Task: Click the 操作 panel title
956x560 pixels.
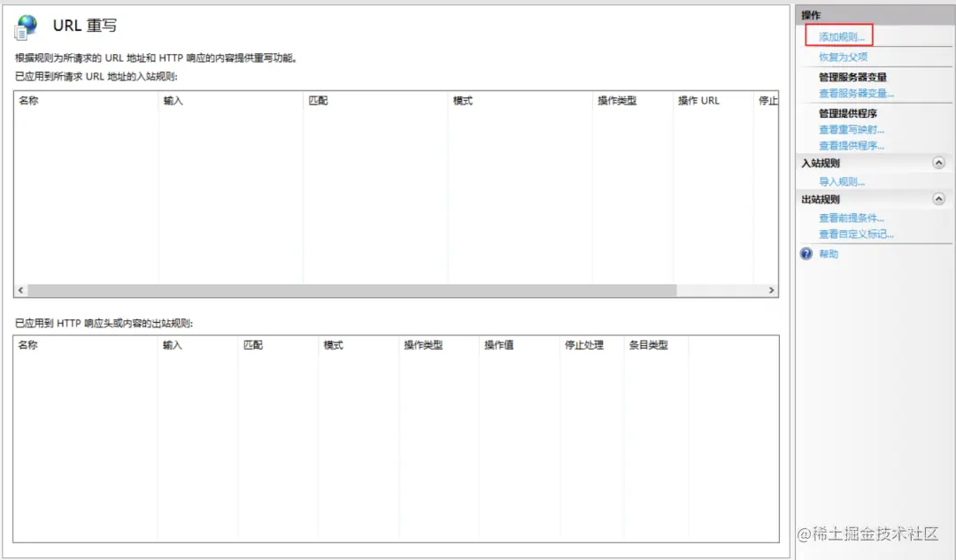Action: pyautogui.click(x=811, y=15)
